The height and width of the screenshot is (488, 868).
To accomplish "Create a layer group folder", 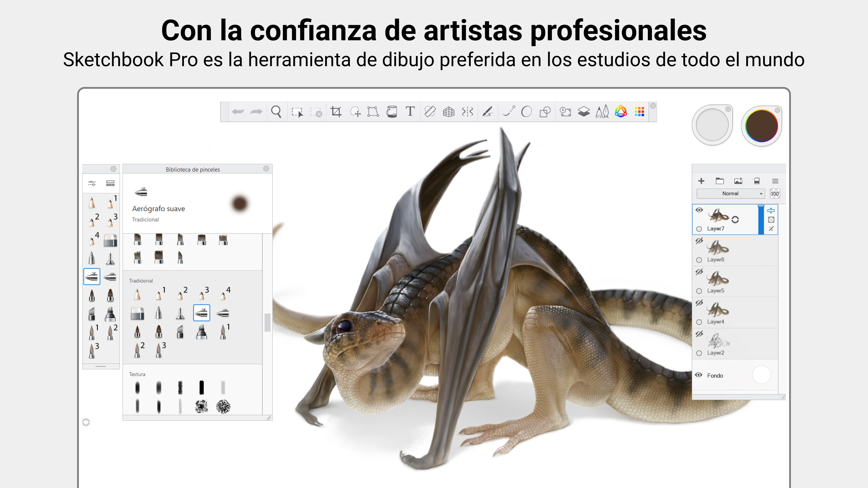I will coord(720,181).
